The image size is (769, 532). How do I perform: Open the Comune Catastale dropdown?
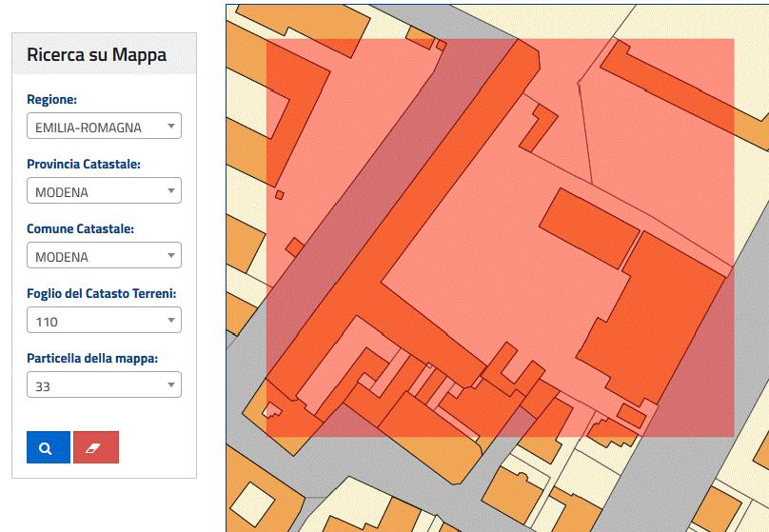104,255
